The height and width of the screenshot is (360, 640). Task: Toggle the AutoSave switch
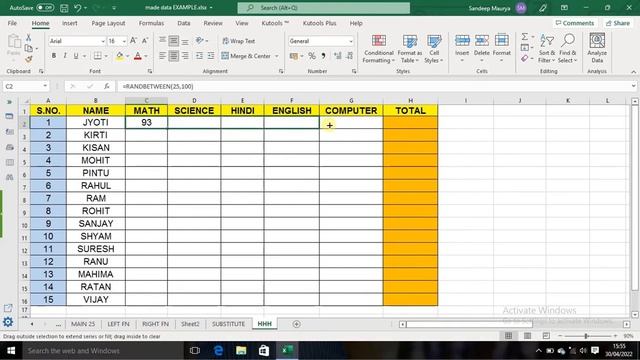coord(45,8)
